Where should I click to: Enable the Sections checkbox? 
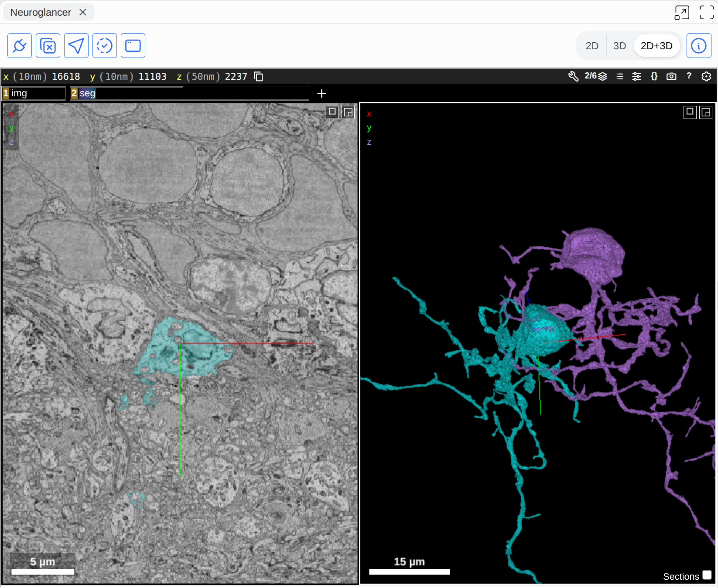(707, 575)
